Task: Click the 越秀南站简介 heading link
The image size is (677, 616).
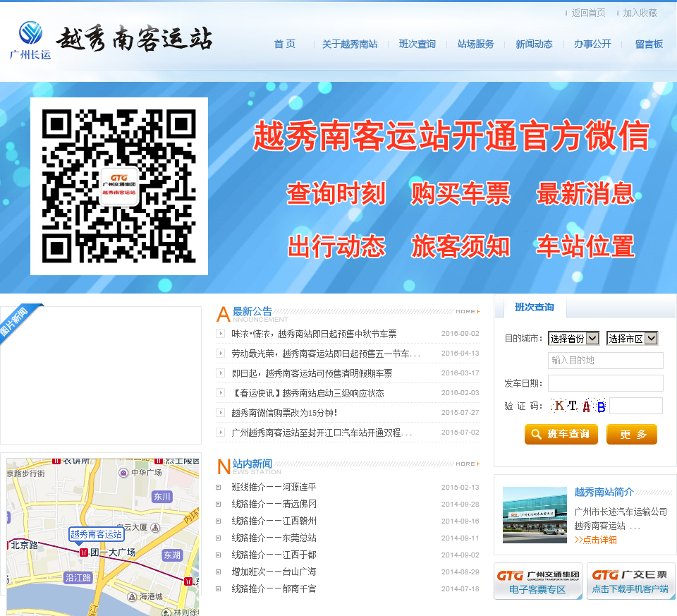Action: [x=604, y=492]
